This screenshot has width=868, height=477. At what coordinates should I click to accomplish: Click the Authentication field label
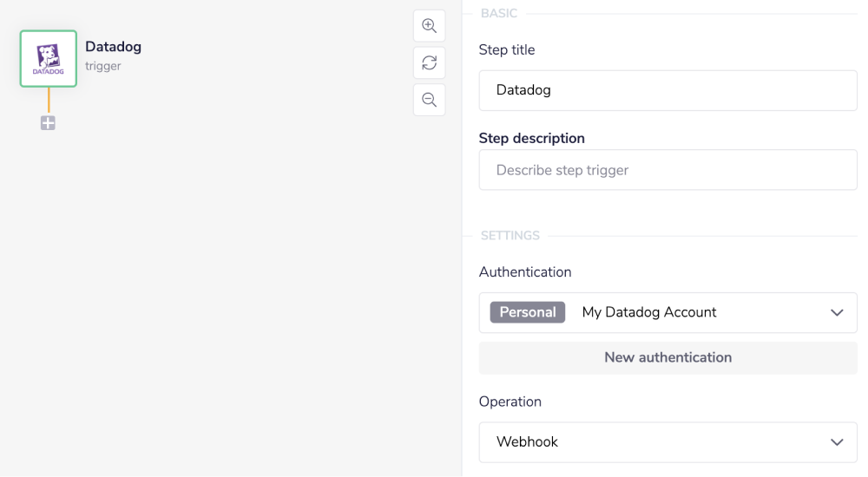tap(525, 272)
